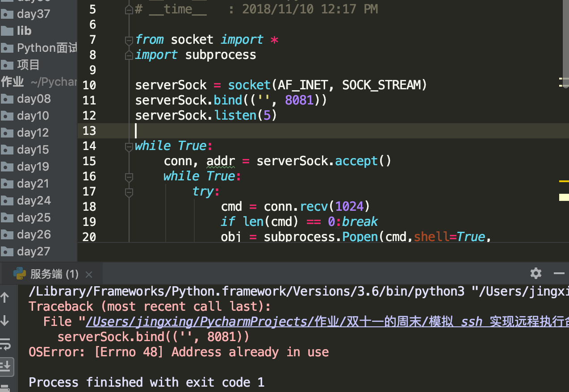Click 'conn.recv(1024)' on line 18
Image resolution: width=569 pixels, height=392 pixels.
click(317, 206)
